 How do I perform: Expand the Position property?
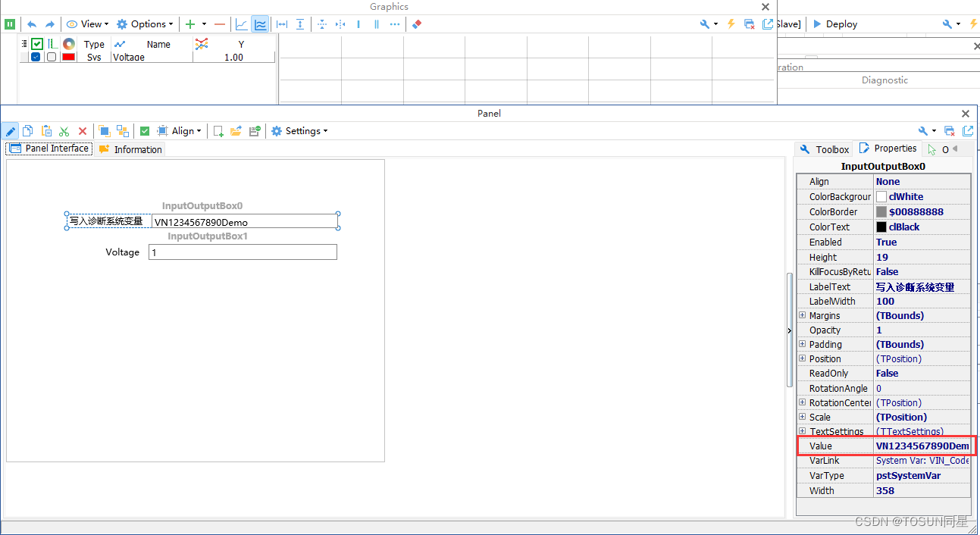(802, 358)
